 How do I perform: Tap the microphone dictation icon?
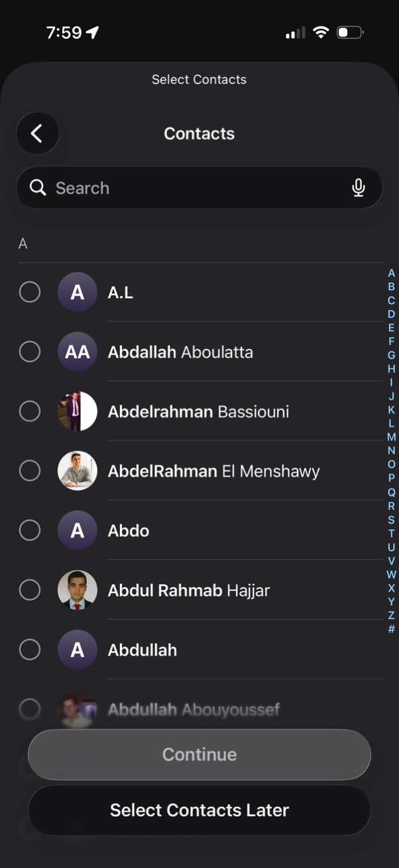point(359,188)
